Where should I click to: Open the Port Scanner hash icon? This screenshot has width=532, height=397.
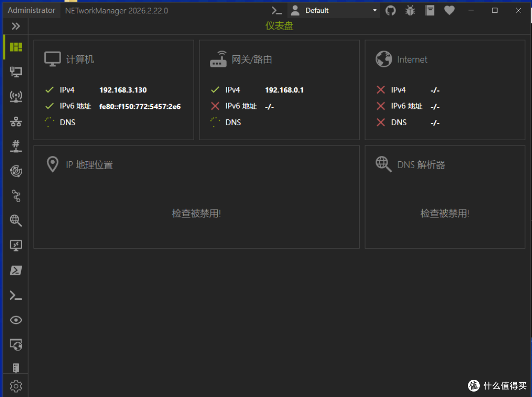(x=16, y=146)
